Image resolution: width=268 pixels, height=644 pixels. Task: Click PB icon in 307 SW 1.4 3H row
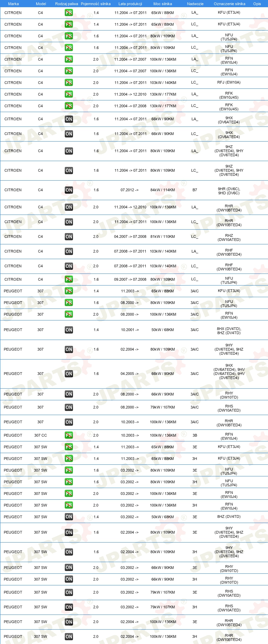click(x=69, y=459)
